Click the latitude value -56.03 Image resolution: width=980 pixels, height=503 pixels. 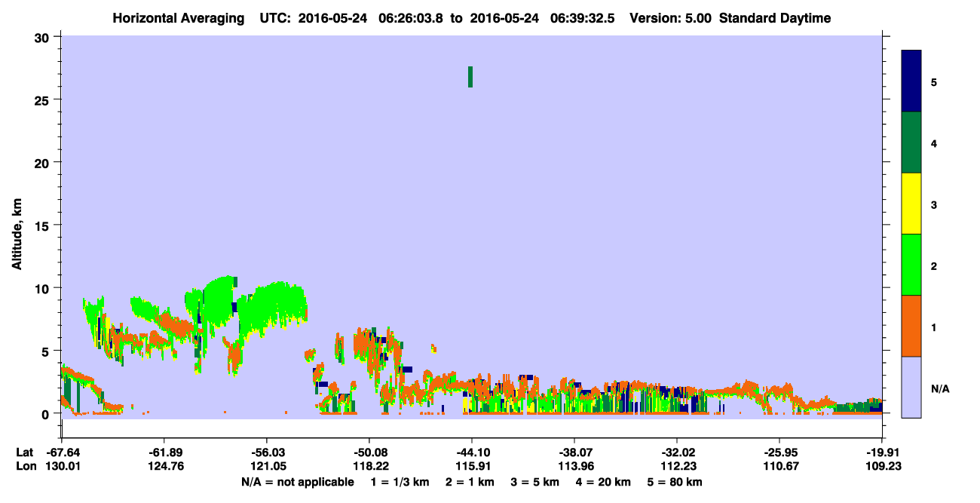click(266, 452)
